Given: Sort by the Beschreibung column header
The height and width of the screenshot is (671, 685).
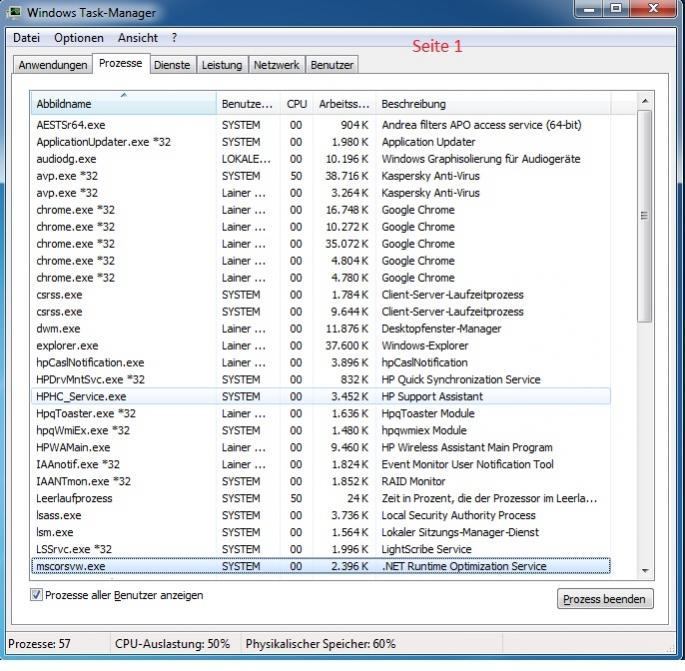Looking at the screenshot, I should point(493,104).
